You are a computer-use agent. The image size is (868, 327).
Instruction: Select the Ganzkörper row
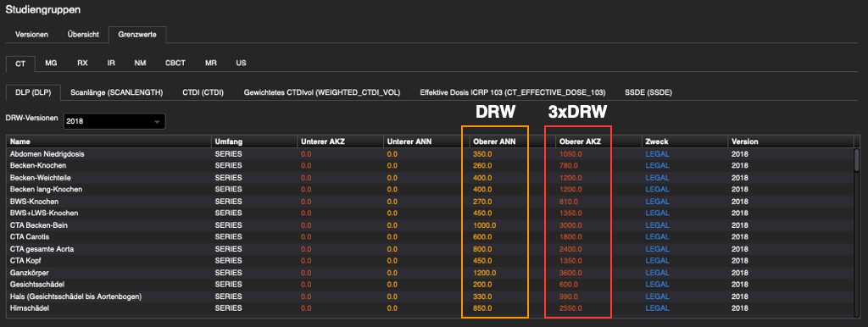point(430,273)
